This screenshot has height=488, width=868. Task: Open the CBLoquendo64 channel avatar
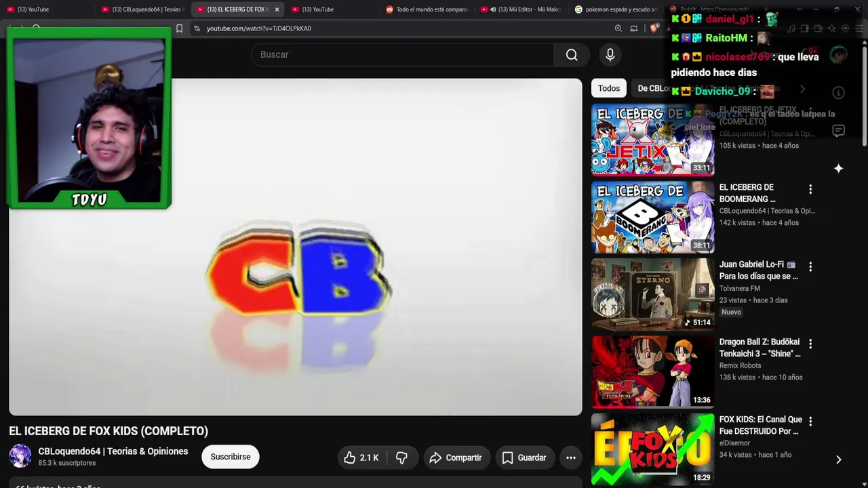[x=20, y=456]
